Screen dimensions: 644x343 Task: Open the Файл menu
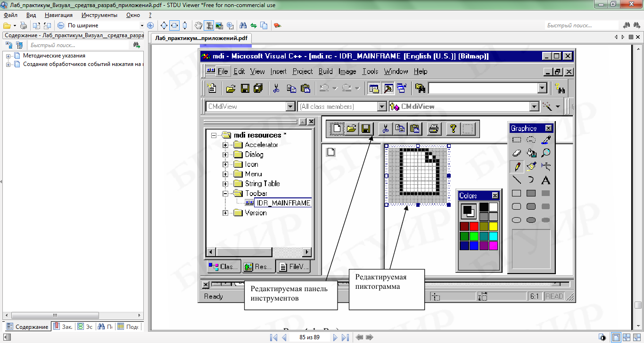[x=10, y=15]
